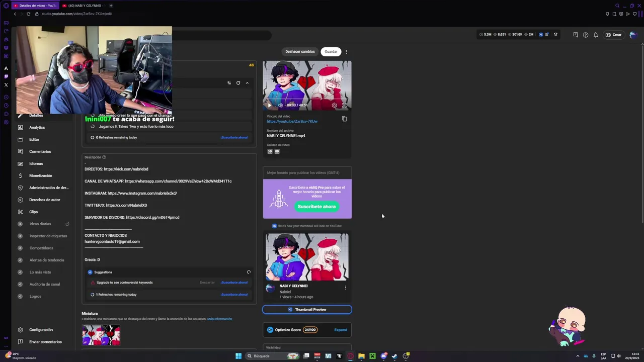Open Minecraft icon on taskbar
The image size is (644, 362).
tap(372, 356)
